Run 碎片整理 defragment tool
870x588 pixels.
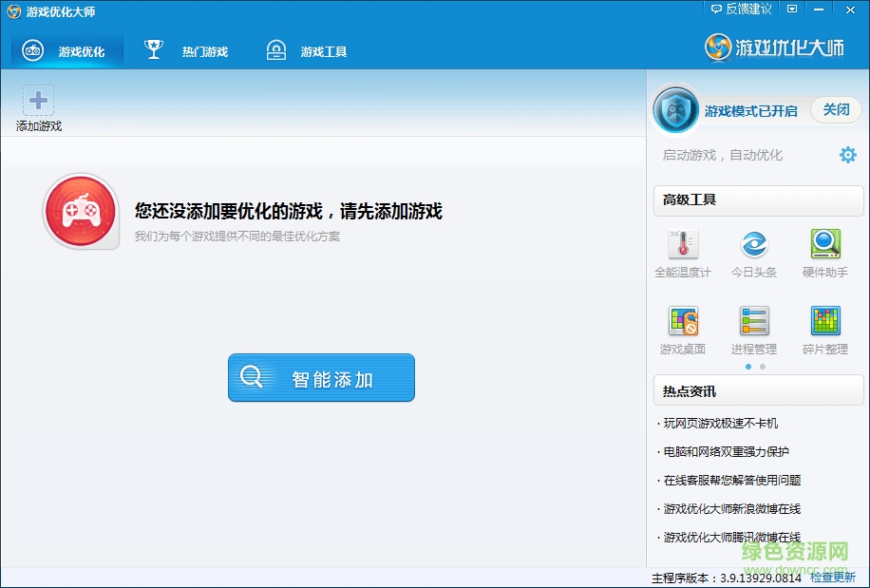pos(824,323)
